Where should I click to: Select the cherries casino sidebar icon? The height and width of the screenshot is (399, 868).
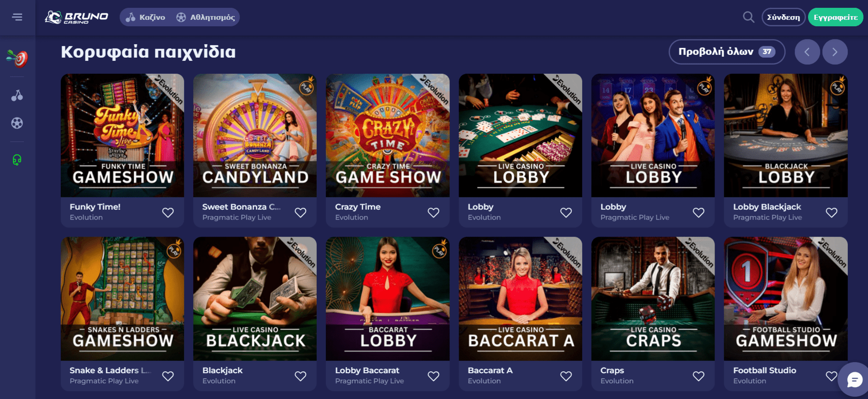pos(17,95)
